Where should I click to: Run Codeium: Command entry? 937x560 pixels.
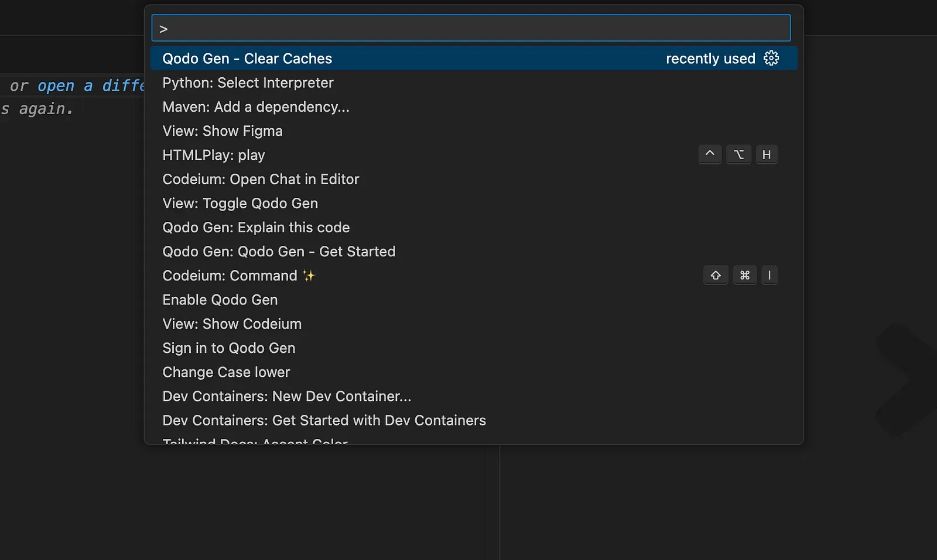[x=474, y=276]
